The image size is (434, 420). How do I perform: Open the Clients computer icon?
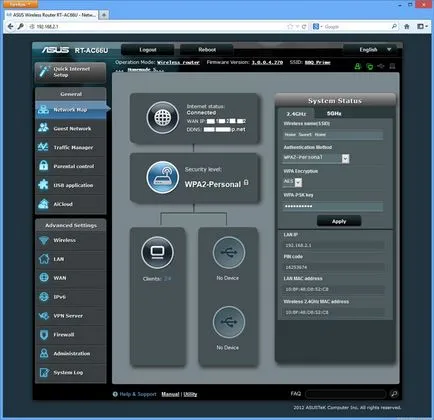click(x=157, y=253)
